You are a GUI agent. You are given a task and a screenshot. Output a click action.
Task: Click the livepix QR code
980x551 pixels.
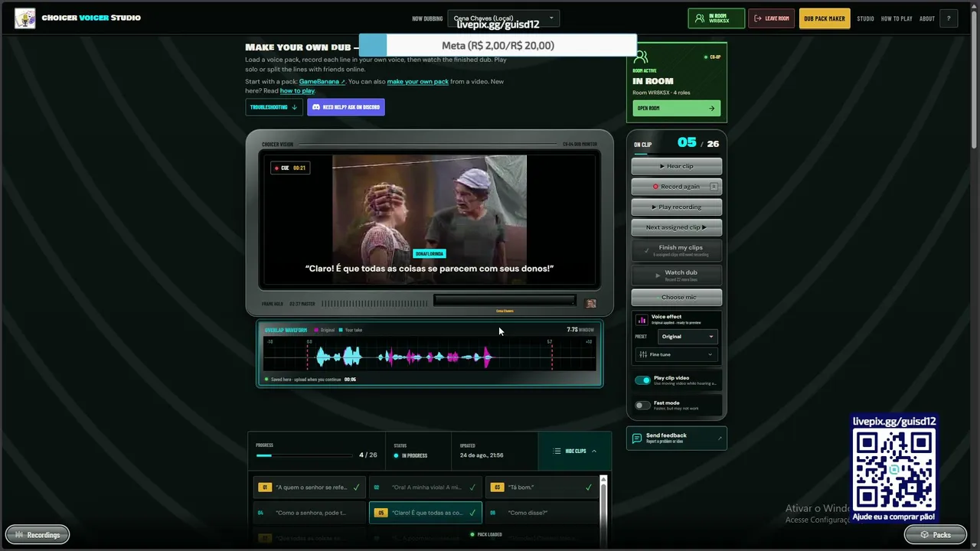pyautogui.click(x=894, y=470)
